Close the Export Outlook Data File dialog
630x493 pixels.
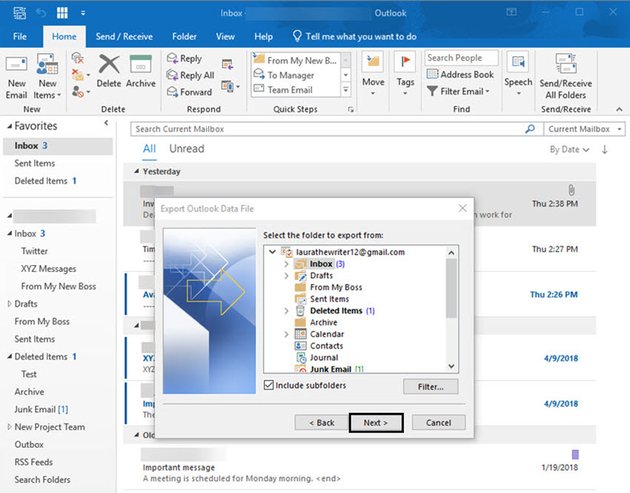(462, 208)
